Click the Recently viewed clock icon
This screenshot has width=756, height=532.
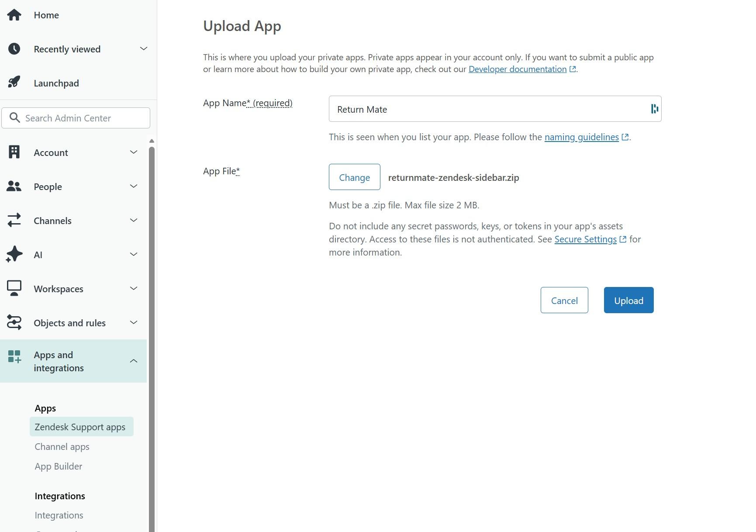click(14, 49)
